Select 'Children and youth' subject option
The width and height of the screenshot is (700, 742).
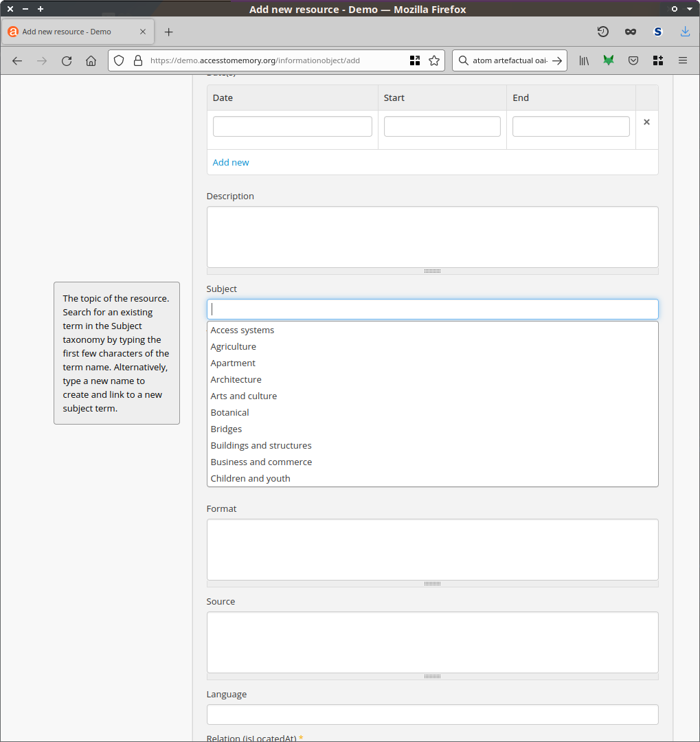pyautogui.click(x=251, y=478)
